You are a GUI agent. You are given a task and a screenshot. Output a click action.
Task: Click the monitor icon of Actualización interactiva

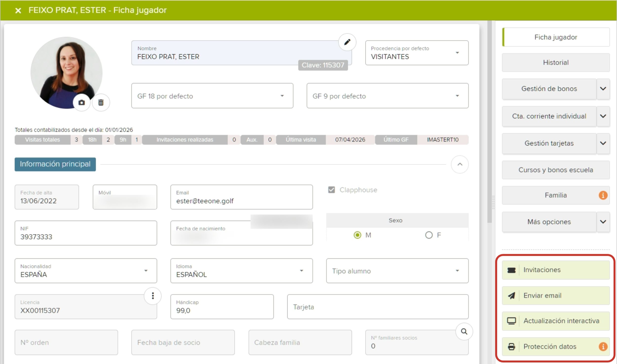pyautogui.click(x=511, y=321)
